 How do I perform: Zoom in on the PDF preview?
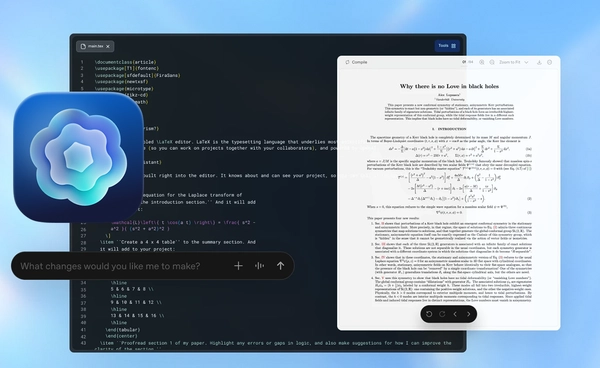pos(482,62)
